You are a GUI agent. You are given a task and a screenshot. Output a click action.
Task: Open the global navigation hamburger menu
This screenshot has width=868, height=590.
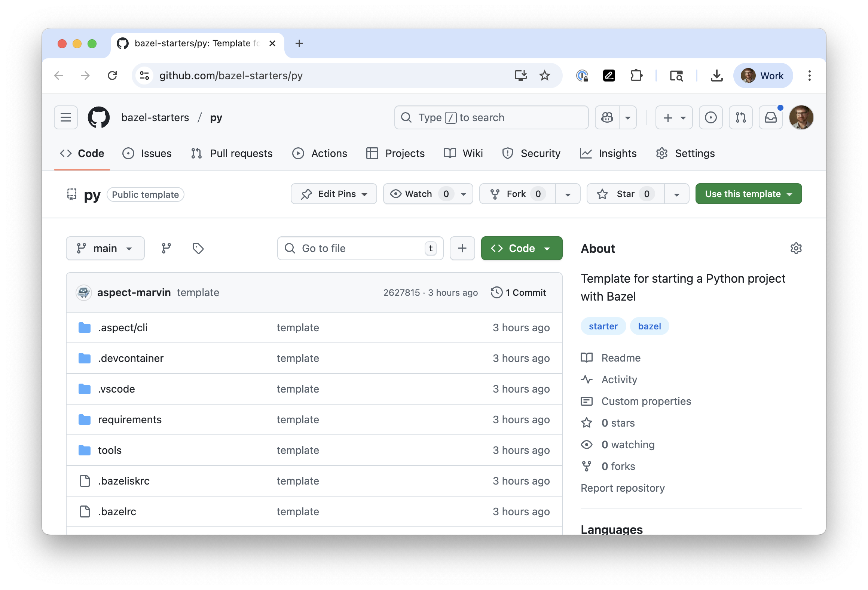tap(66, 117)
